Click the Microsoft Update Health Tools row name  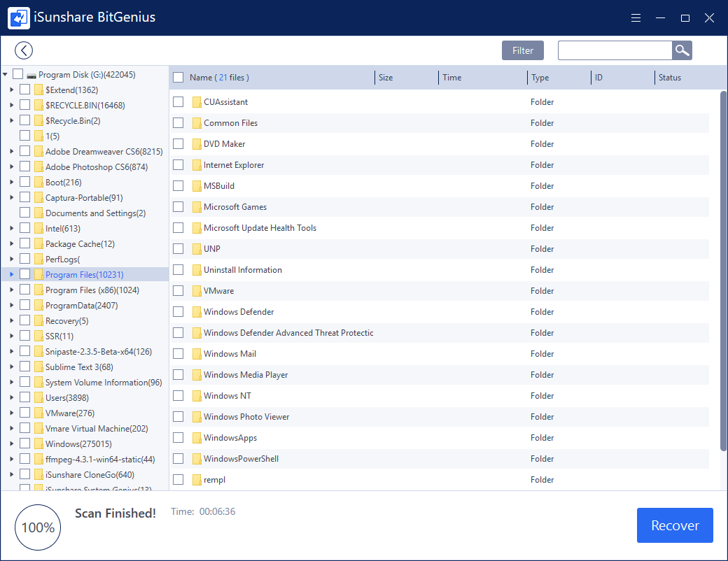pos(260,228)
